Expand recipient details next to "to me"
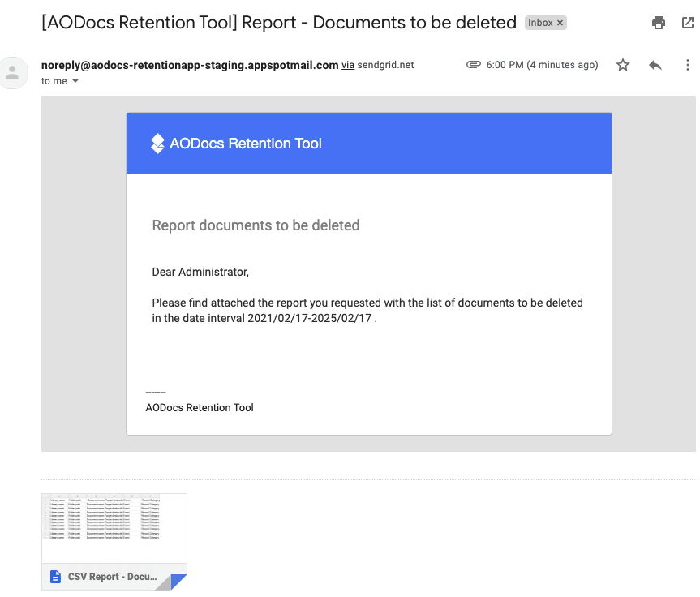The image size is (700, 597). (x=75, y=81)
